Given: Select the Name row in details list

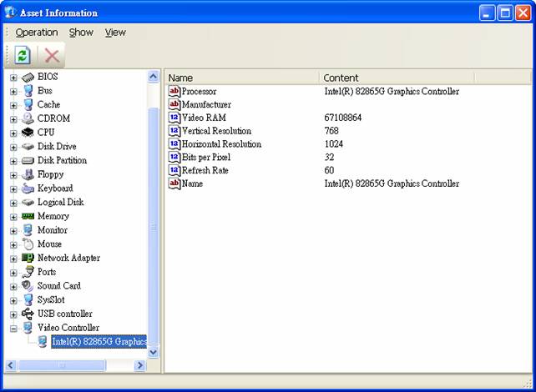Looking at the screenshot, I should pyautogui.click(x=186, y=183).
